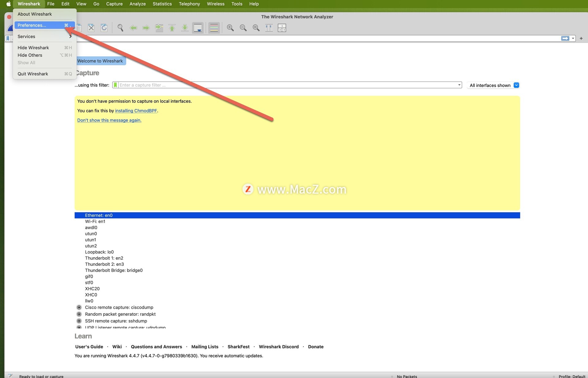The image size is (588, 378).
Task: Open the File menu
Action: (x=51, y=4)
